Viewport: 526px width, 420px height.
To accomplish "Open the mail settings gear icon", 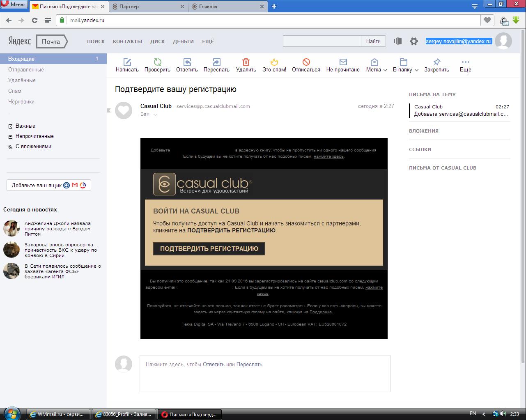I will pyautogui.click(x=414, y=41).
